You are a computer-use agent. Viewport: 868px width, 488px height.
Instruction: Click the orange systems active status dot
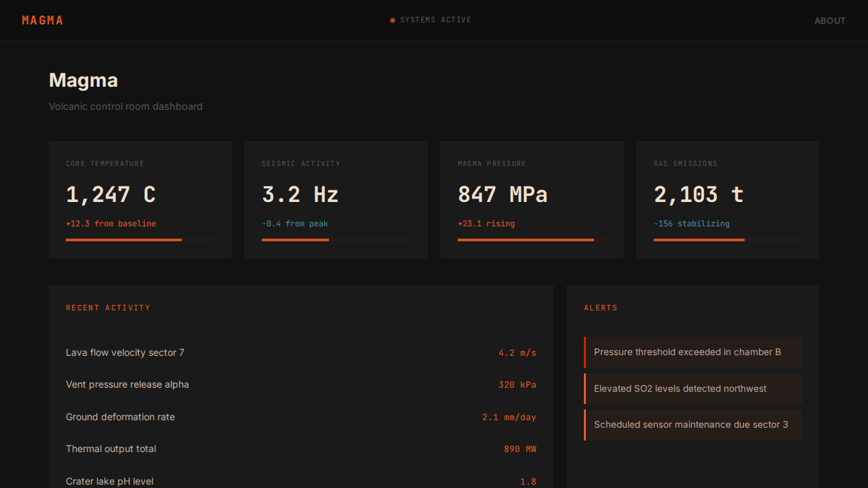pyautogui.click(x=393, y=20)
